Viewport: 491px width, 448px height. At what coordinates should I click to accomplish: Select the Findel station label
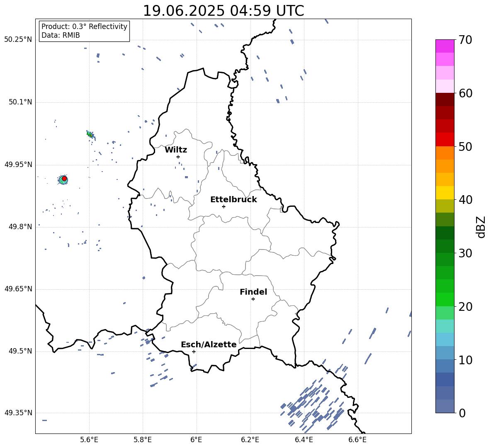coord(253,292)
